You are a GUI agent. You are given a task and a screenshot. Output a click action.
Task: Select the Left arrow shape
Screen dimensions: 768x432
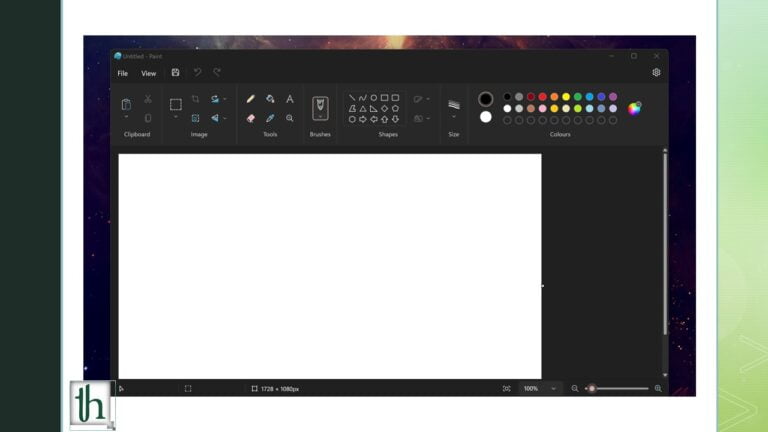[x=373, y=119]
